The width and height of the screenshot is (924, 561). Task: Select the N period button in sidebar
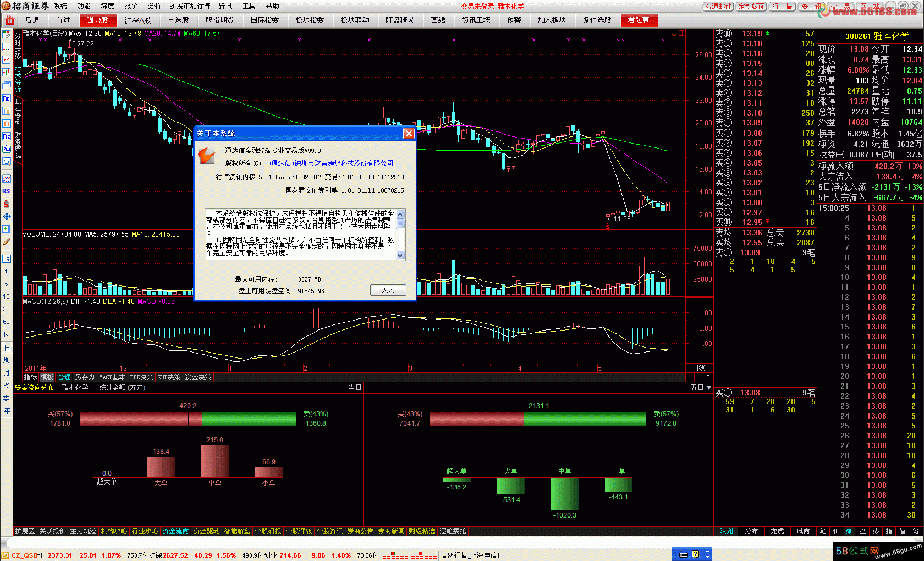[x=7, y=334]
